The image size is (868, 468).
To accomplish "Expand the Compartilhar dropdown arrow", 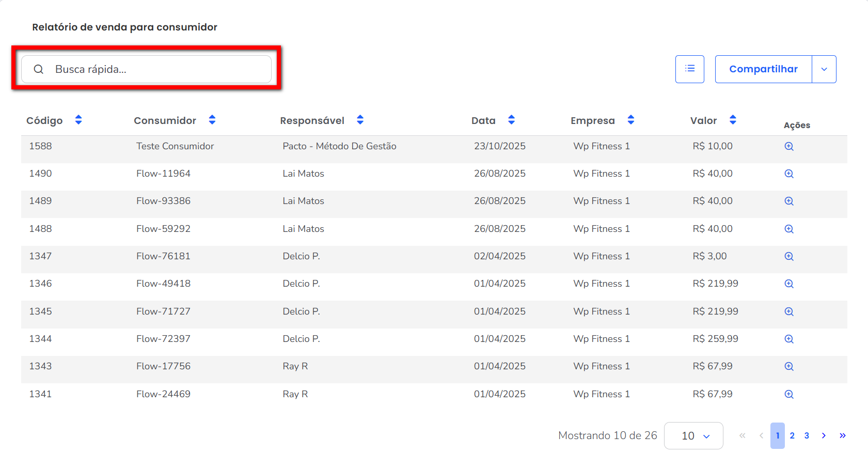I will click(x=824, y=69).
